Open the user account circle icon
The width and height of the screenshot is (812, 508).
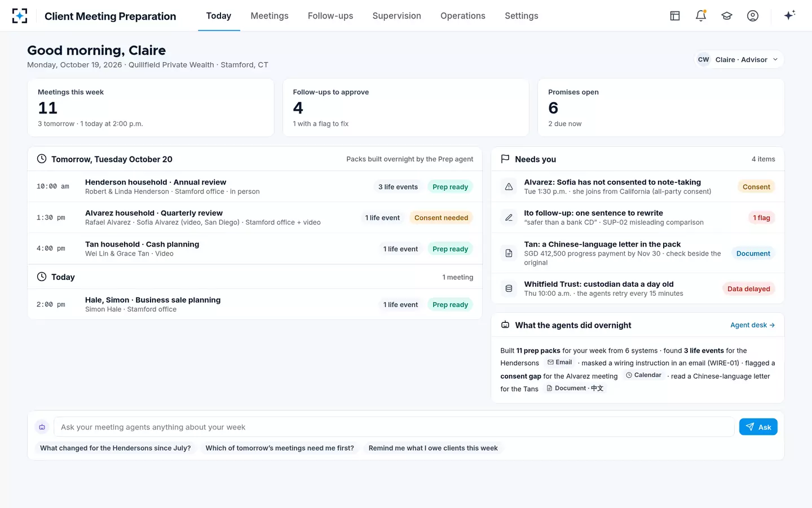[x=753, y=16]
